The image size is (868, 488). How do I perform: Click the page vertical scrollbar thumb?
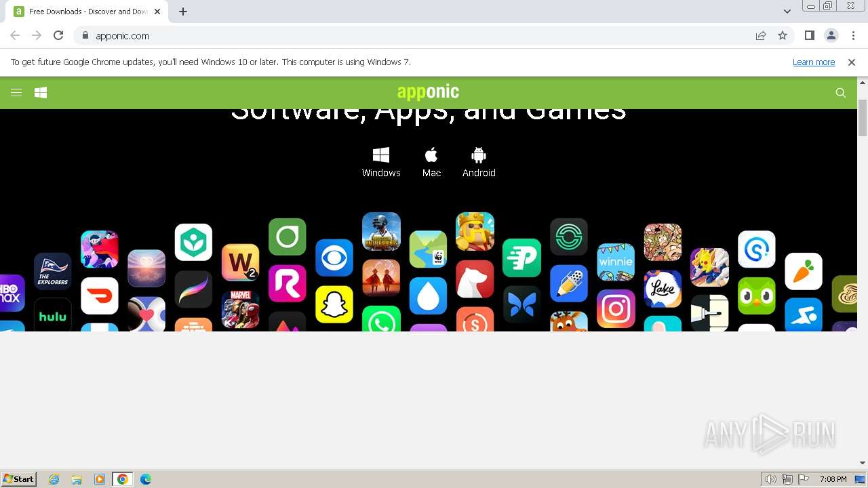click(x=863, y=117)
